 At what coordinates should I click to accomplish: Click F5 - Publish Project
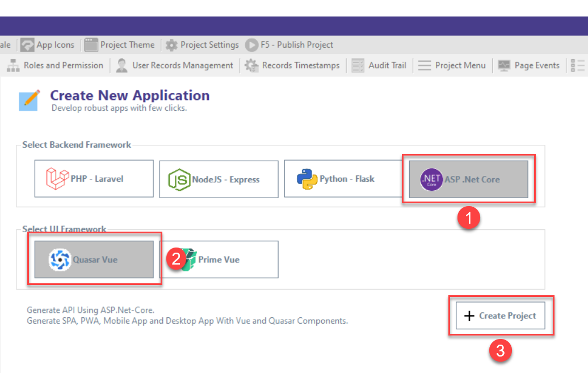tap(289, 45)
